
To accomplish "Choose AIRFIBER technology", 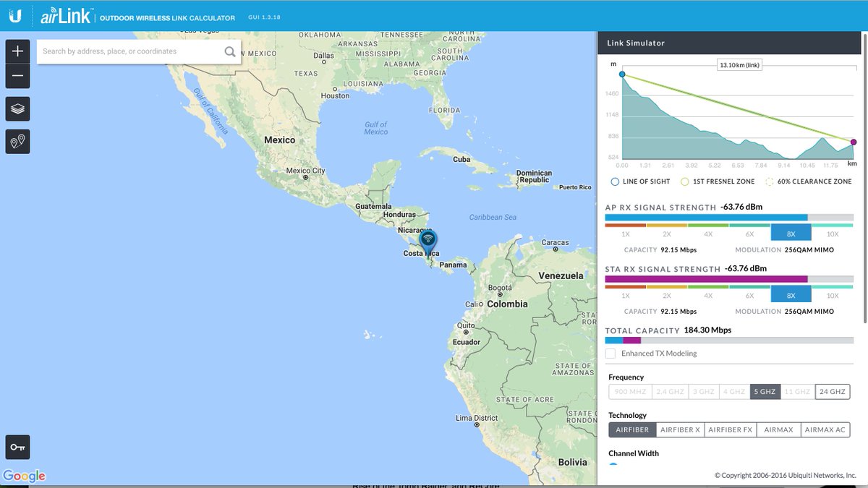I will pos(632,429).
